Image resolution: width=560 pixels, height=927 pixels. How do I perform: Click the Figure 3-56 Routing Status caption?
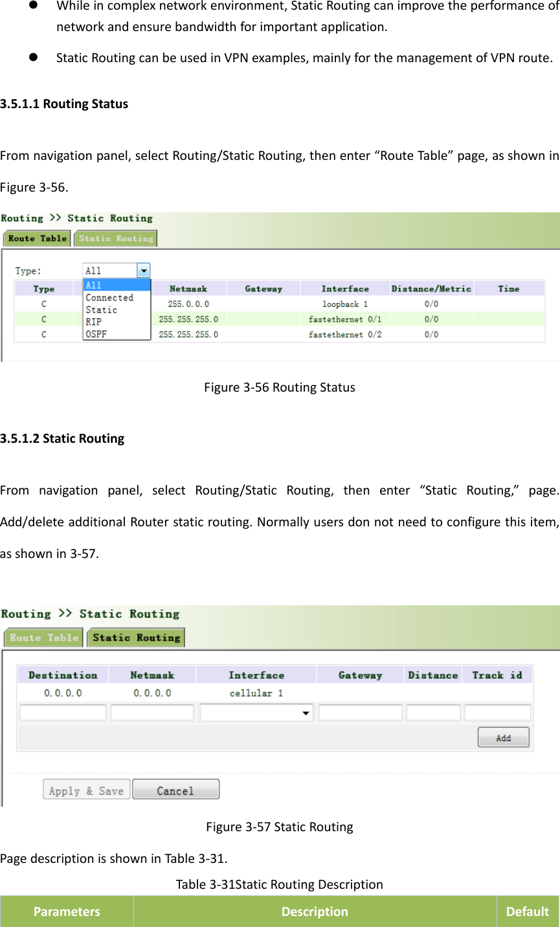click(280, 387)
